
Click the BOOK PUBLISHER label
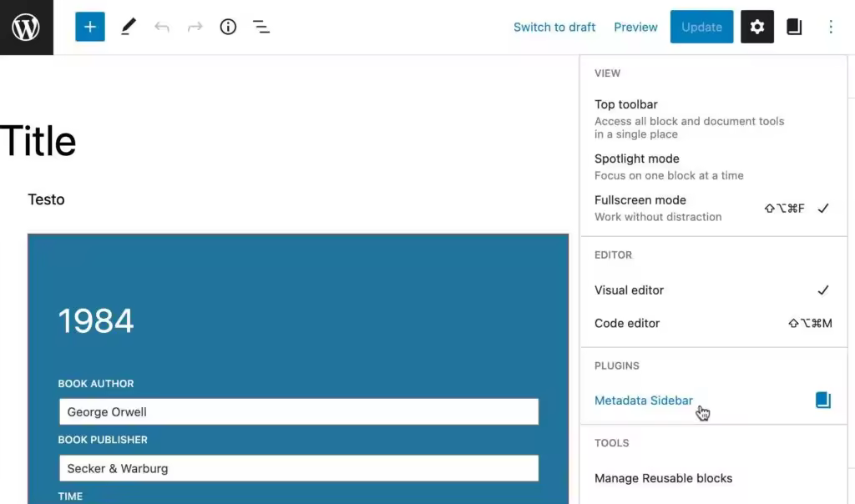click(x=103, y=440)
